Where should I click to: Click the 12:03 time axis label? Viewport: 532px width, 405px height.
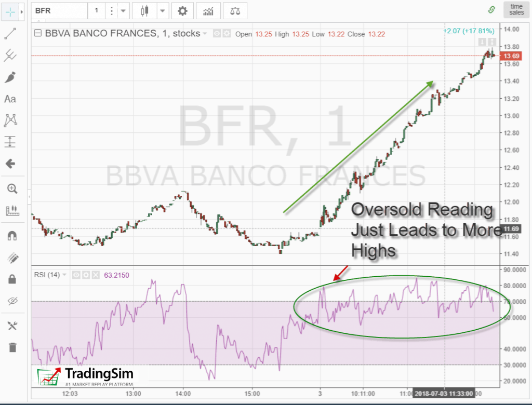(70, 394)
